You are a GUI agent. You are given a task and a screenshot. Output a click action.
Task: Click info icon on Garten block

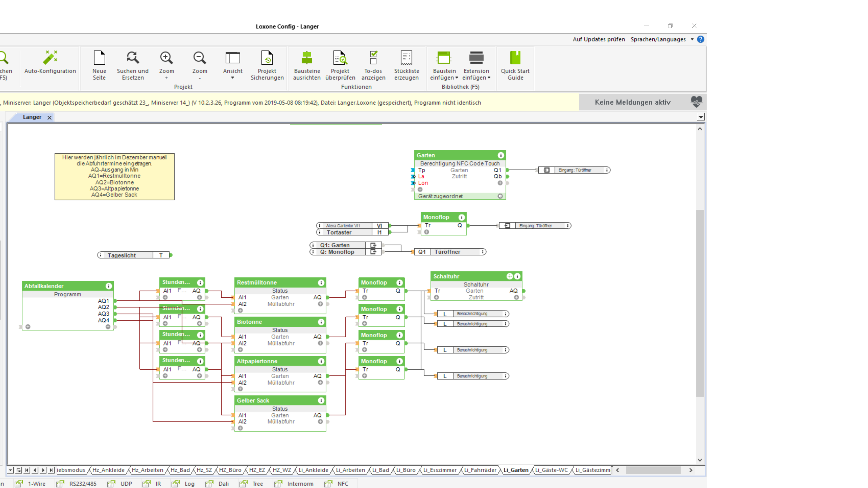(x=501, y=155)
